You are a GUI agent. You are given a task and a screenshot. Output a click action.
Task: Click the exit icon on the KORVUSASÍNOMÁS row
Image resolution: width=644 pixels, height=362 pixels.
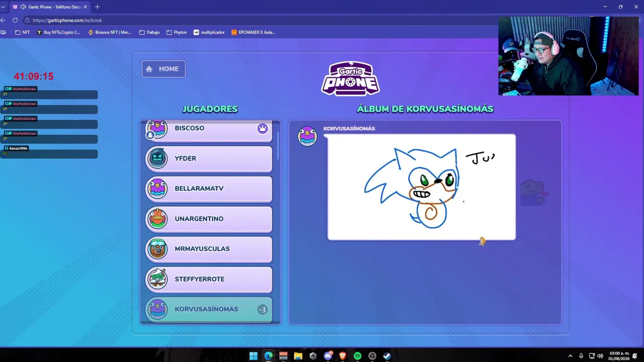tap(263, 309)
